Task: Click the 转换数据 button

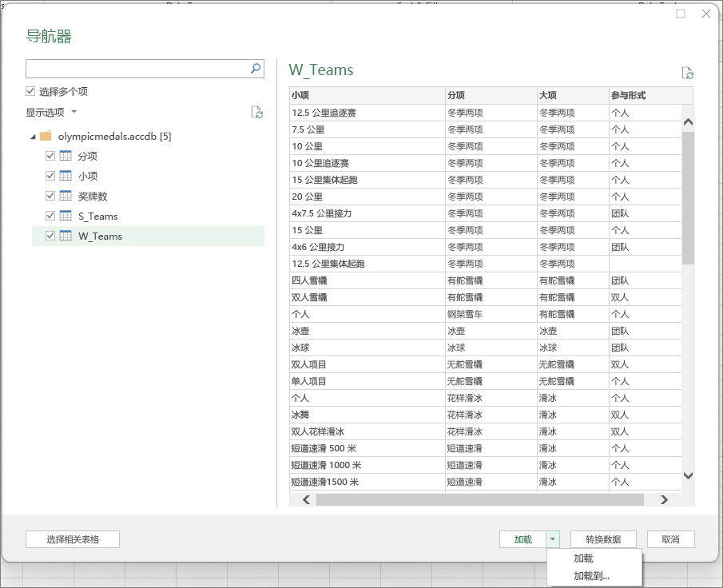Action: click(603, 539)
